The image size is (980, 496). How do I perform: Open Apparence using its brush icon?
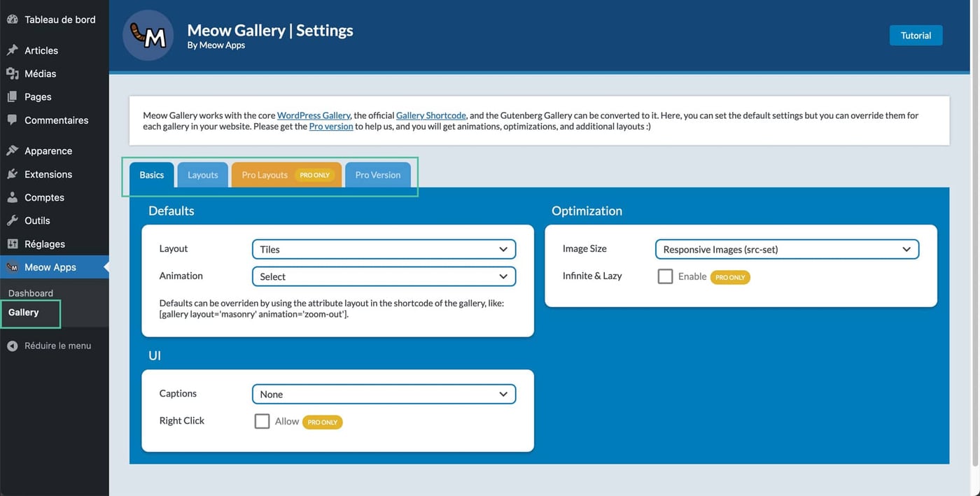[x=11, y=150]
